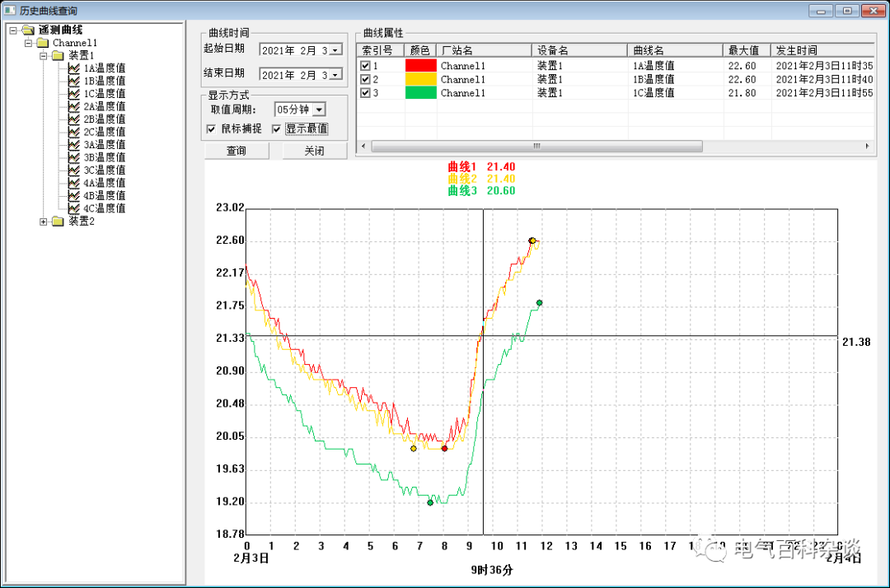Select the 3C温度值 tree label
The image size is (890, 588).
[105, 170]
